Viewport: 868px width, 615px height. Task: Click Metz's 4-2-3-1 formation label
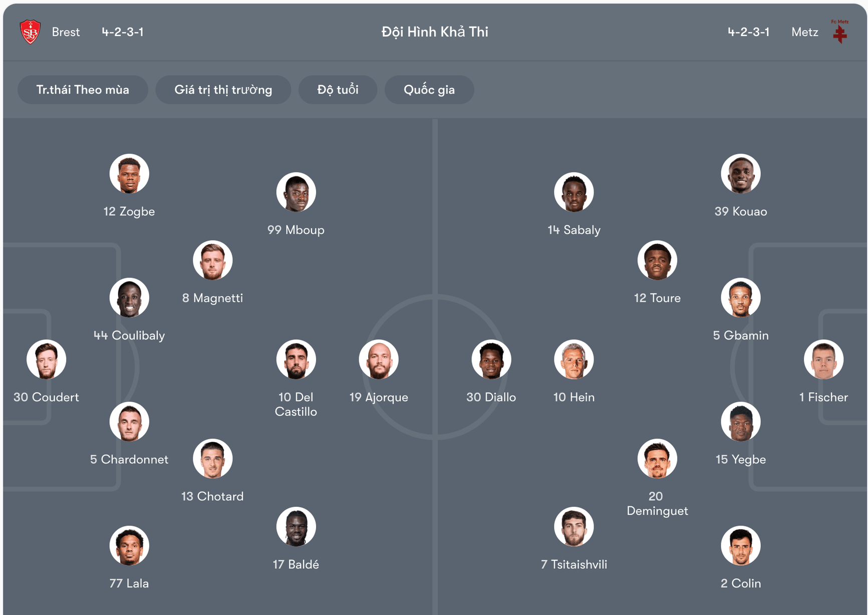point(749,32)
